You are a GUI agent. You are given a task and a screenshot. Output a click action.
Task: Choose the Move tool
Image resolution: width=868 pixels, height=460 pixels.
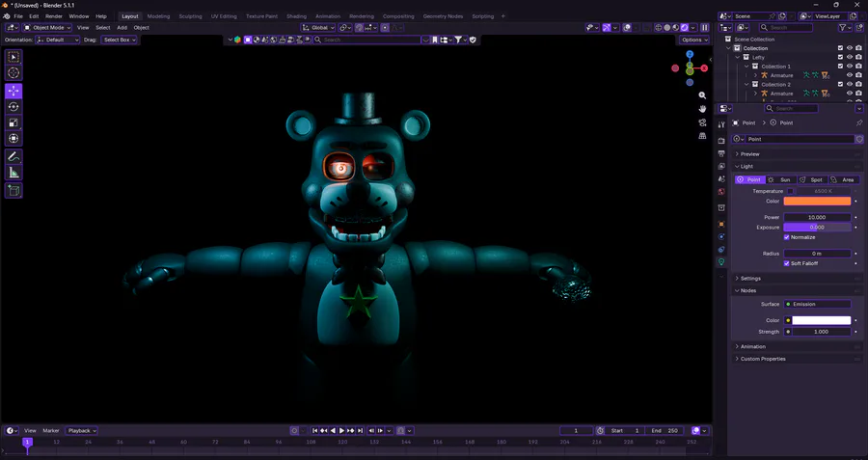click(x=14, y=91)
